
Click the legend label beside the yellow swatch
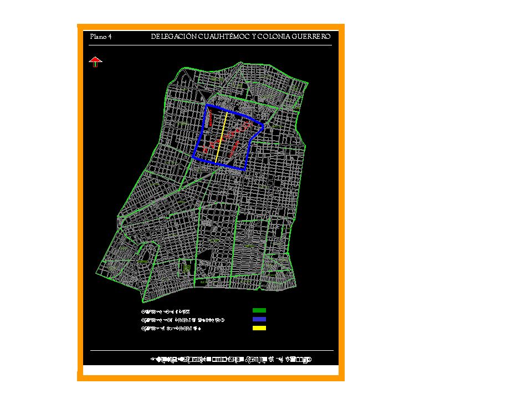pos(171,329)
